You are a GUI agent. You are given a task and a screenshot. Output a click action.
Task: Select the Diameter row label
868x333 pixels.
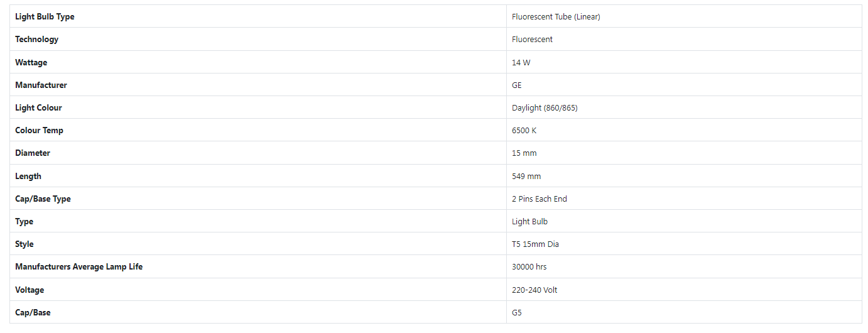click(33, 153)
